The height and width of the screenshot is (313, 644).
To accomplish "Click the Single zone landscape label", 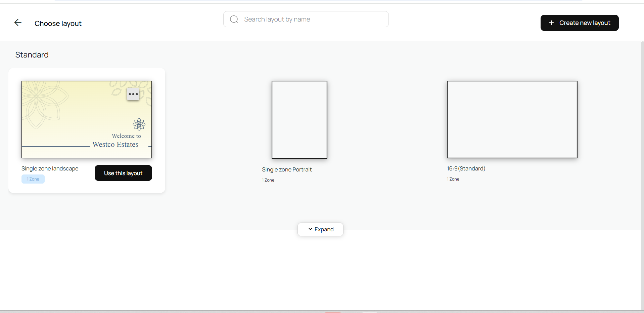I will tap(50, 168).
